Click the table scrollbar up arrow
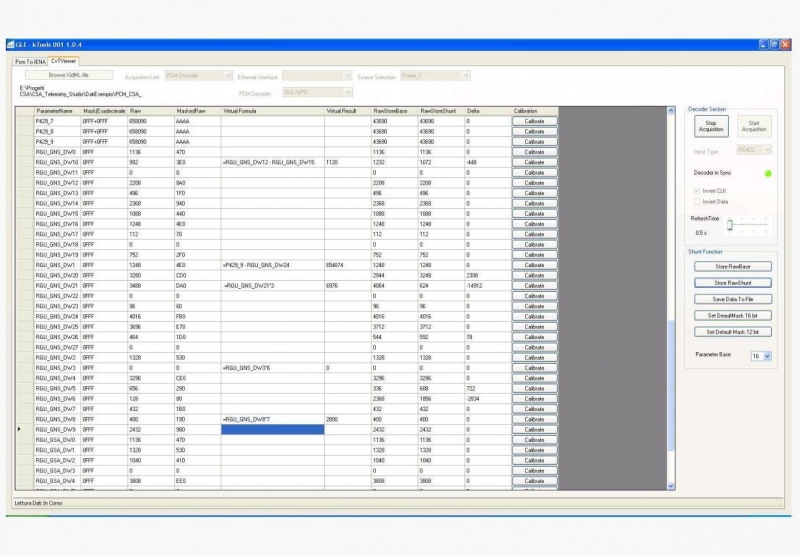Image resolution: width=800 pixels, height=557 pixels. pyautogui.click(x=670, y=111)
